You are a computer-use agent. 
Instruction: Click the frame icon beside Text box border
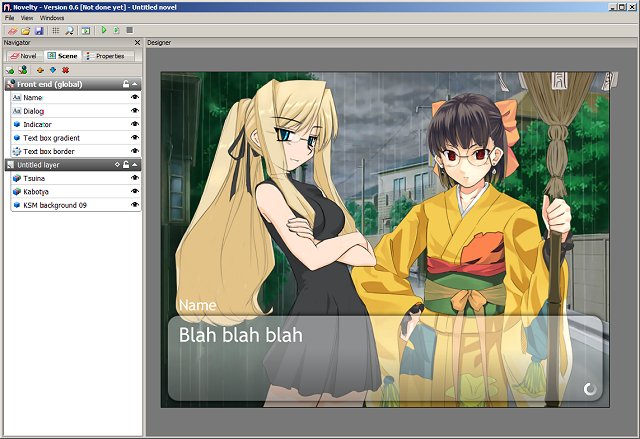tap(17, 151)
